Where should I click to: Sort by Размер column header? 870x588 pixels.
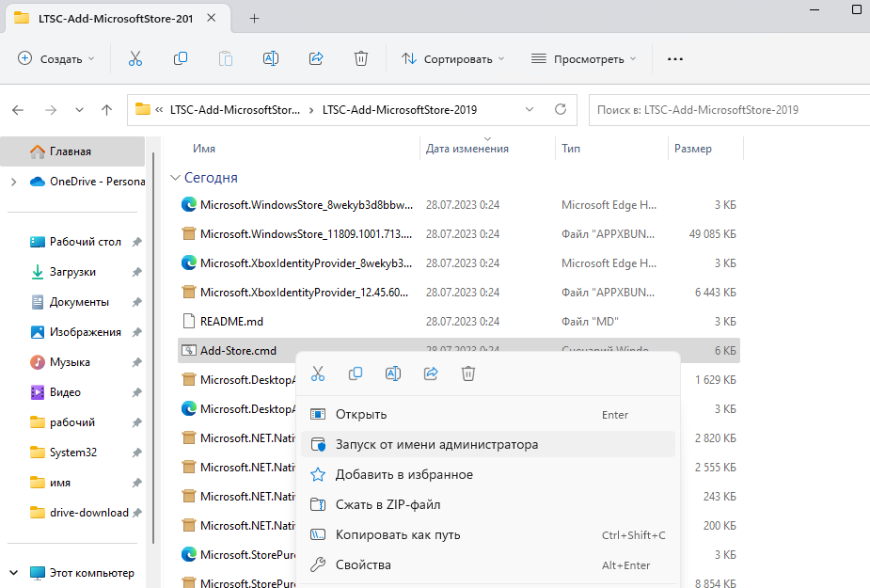tap(693, 149)
